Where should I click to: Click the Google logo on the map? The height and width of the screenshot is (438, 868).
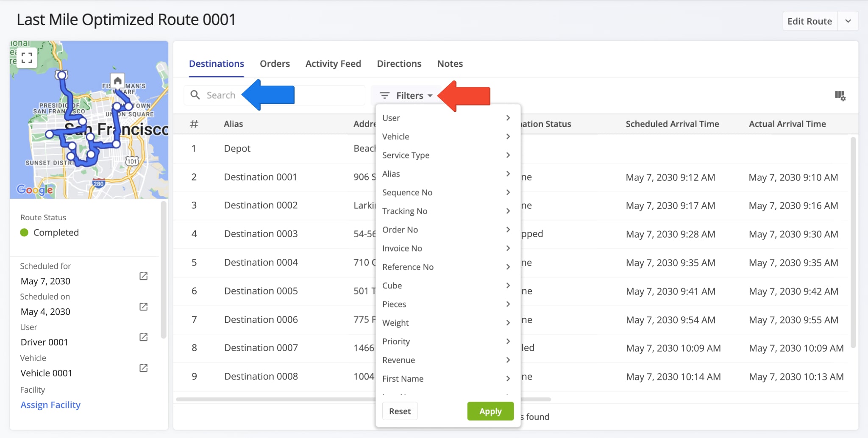pyautogui.click(x=35, y=189)
